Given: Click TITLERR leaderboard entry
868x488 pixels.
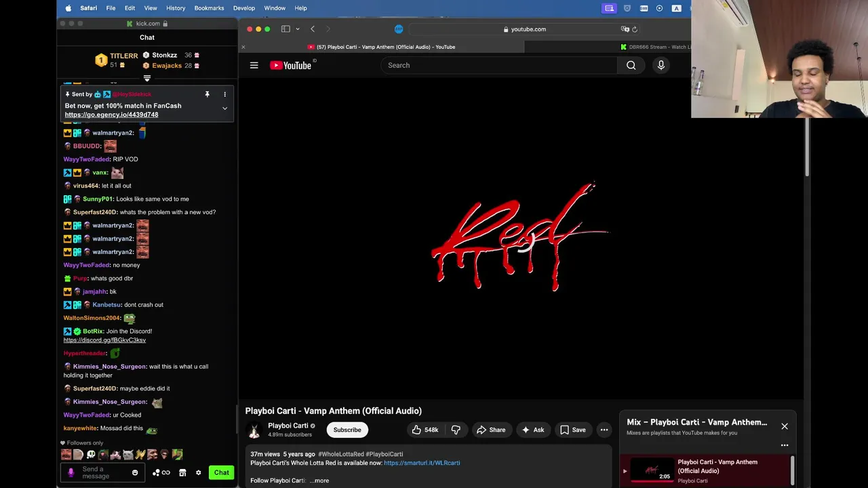Looking at the screenshot, I should click(x=117, y=60).
